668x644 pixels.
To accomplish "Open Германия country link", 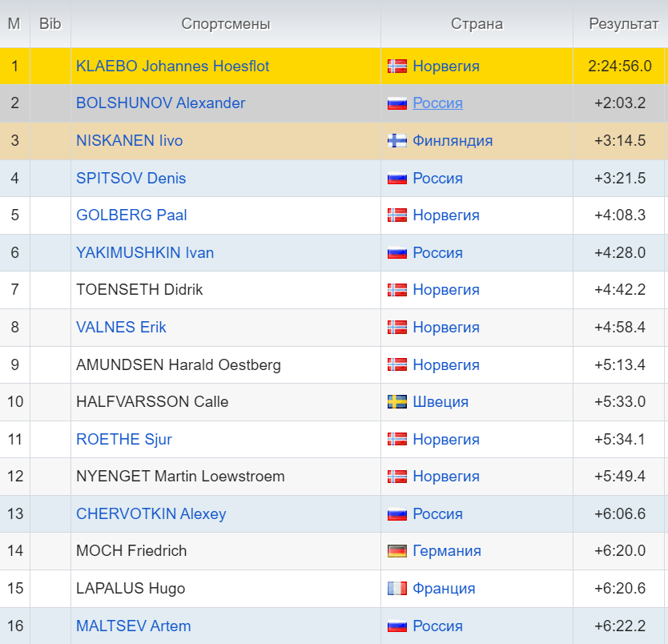I will 447,551.
